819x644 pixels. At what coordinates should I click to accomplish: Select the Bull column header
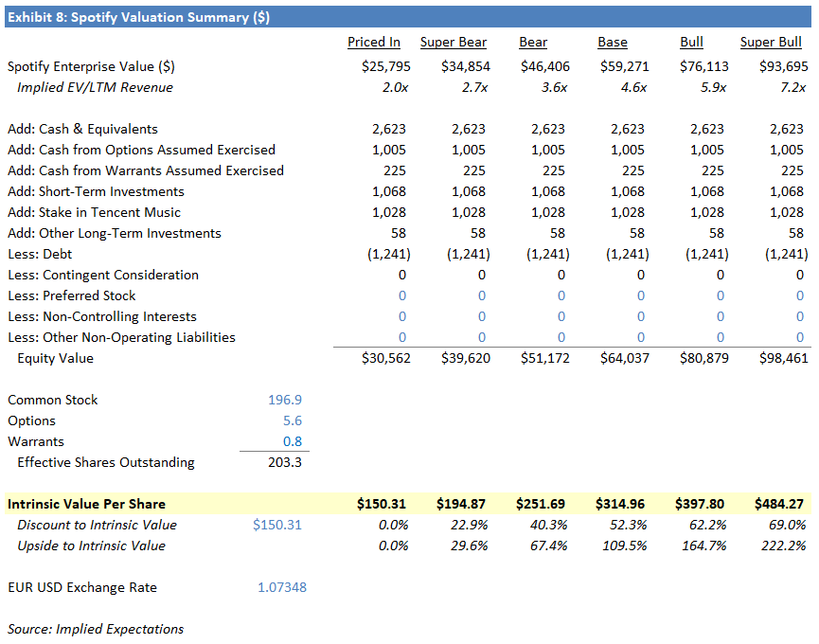pyautogui.click(x=691, y=43)
